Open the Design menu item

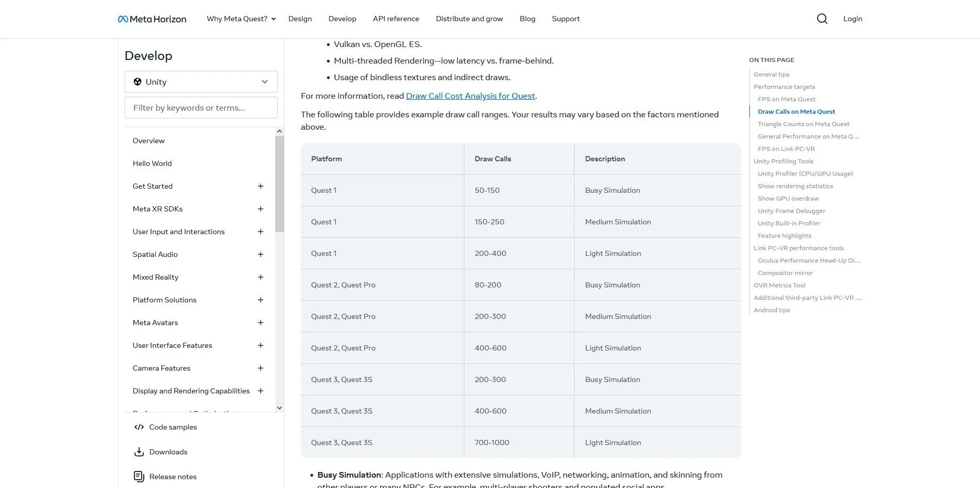tap(300, 19)
